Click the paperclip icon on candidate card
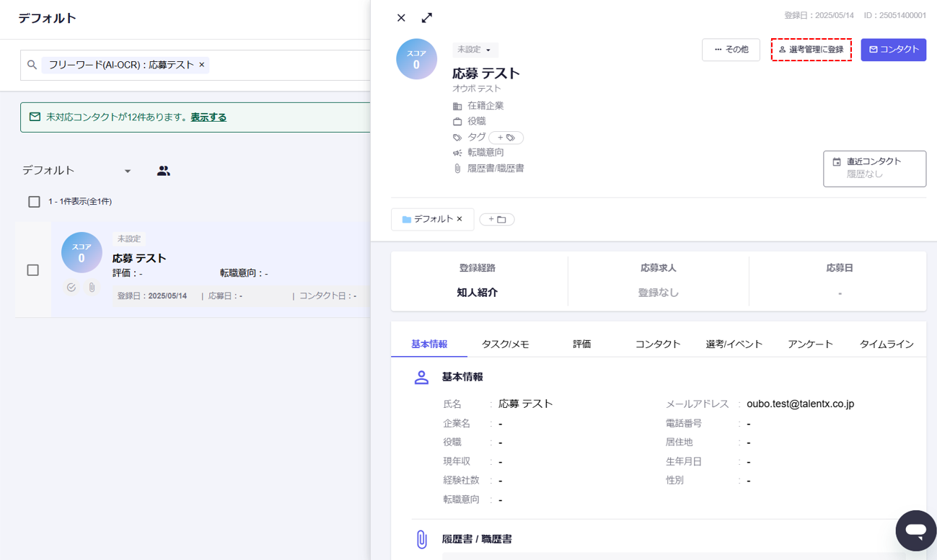The height and width of the screenshot is (560, 937). pyautogui.click(x=92, y=288)
